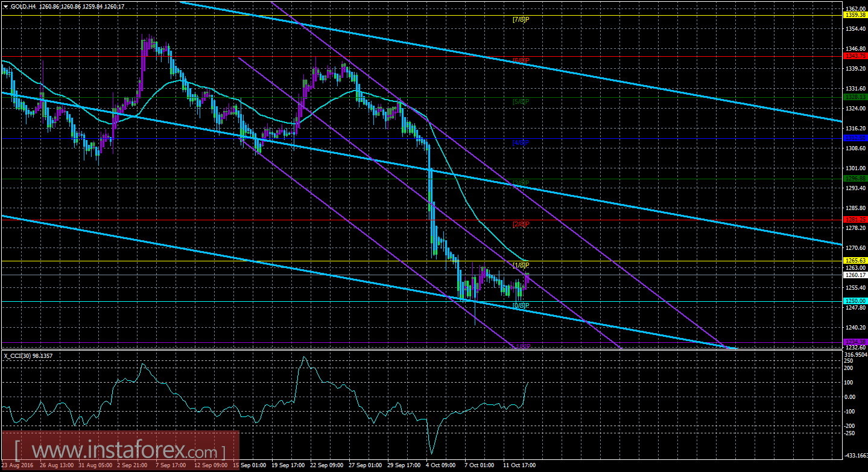Select the X_CCI(30) 98.1357 indicator label
This screenshot has width=868, height=472.
coord(28,356)
